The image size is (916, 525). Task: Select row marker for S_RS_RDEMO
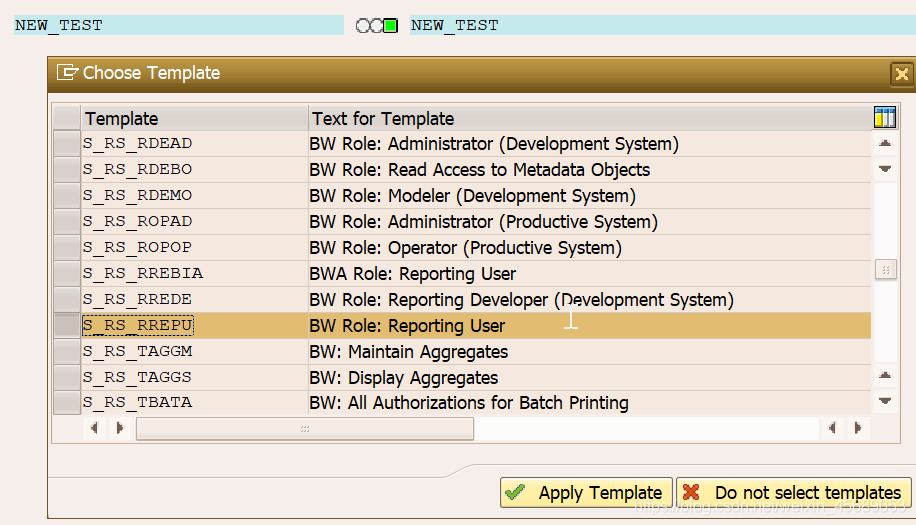(x=67, y=196)
